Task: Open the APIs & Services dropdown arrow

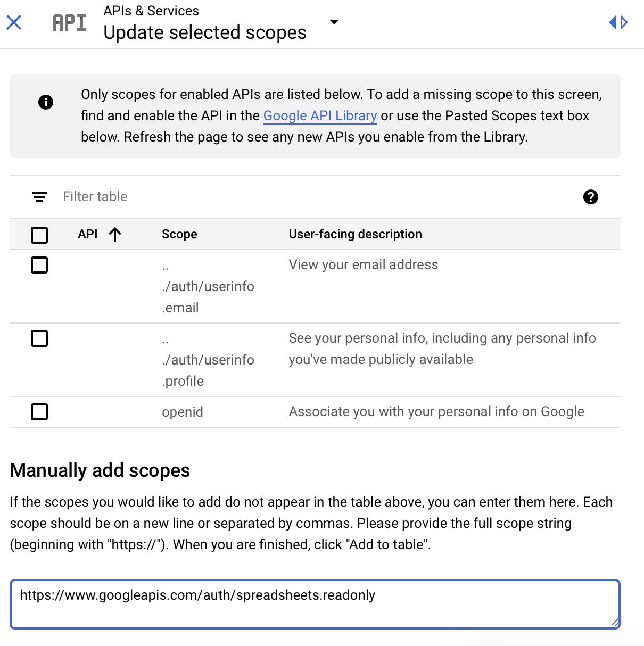Action: (334, 22)
